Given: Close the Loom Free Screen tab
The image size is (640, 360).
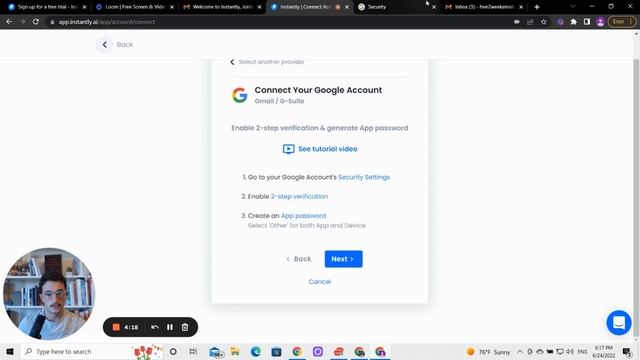Looking at the screenshot, I should [172, 7].
